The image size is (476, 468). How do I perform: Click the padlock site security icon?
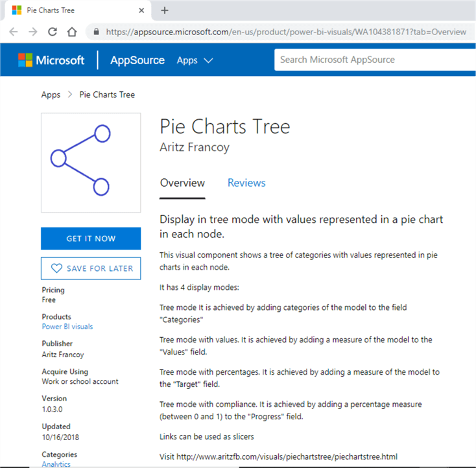tap(96, 32)
